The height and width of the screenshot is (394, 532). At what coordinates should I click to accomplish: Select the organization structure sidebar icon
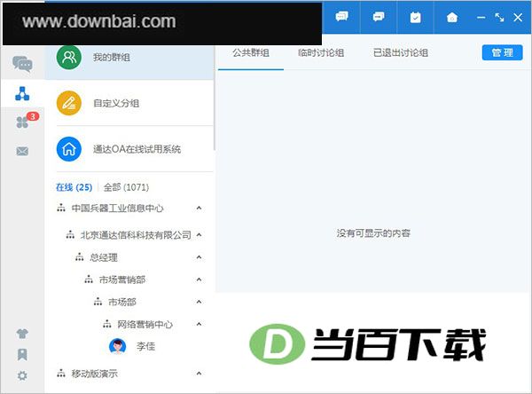click(22, 94)
